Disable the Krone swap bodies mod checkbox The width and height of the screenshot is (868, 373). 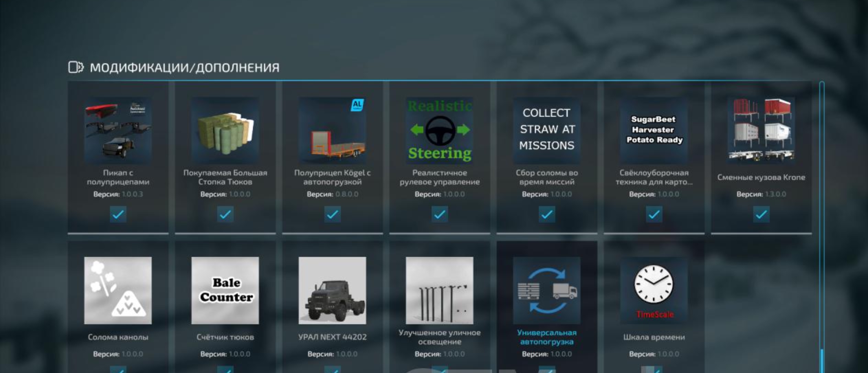pyautogui.click(x=761, y=214)
